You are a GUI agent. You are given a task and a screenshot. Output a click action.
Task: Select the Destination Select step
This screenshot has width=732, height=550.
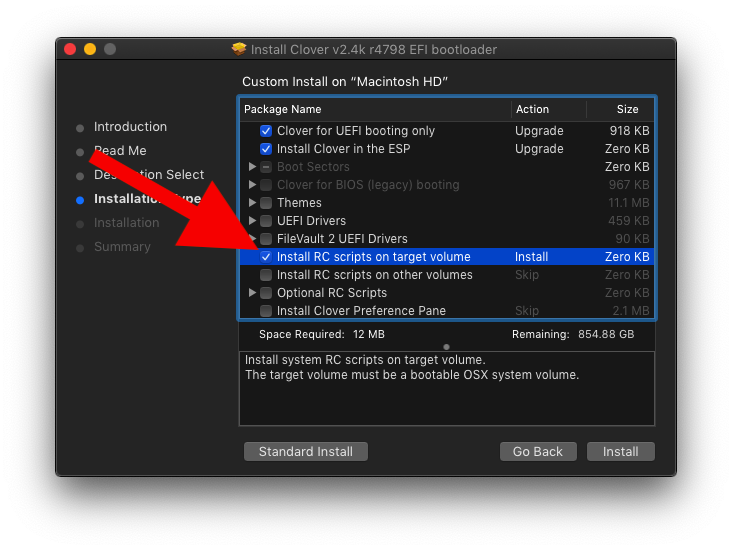[x=149, y=175]
